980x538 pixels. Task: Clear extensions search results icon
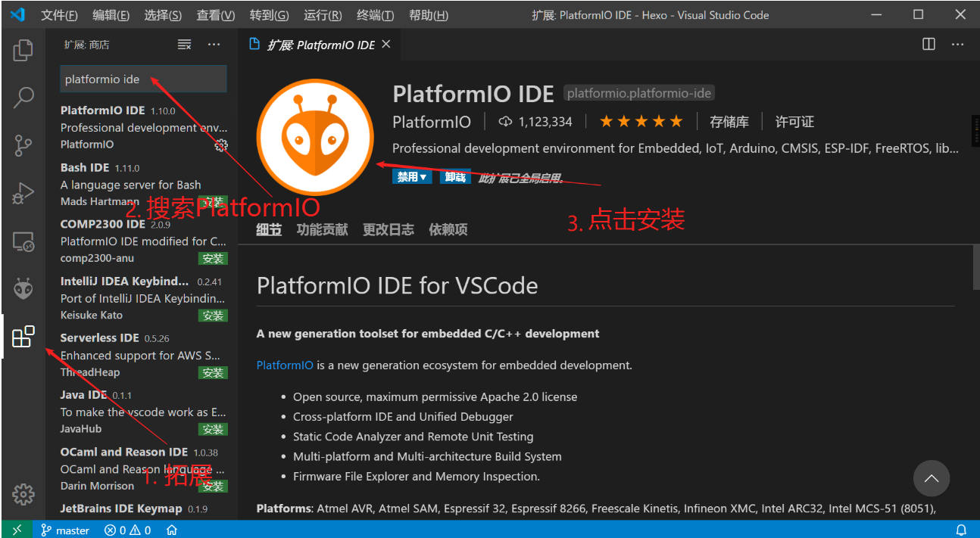coord(184,45)
